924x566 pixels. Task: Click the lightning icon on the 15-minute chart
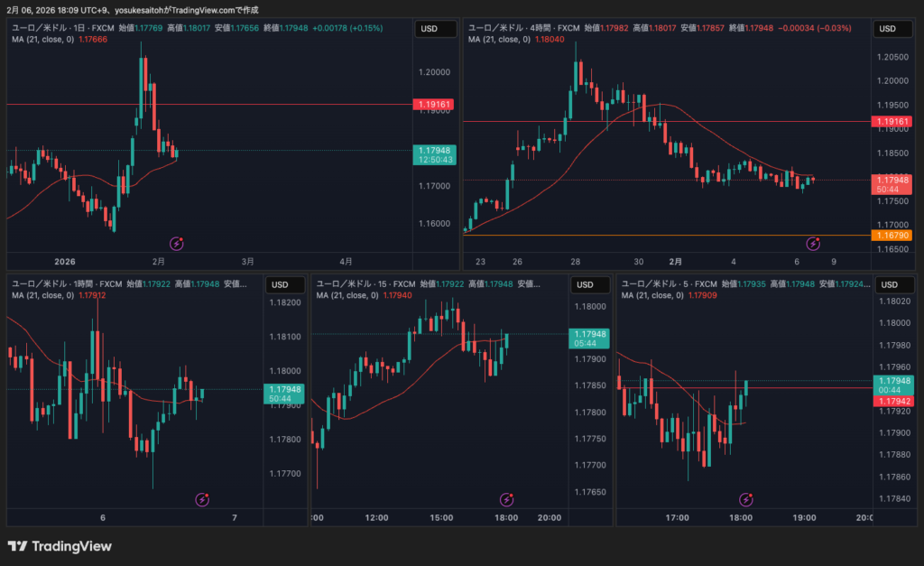pyautogui.click(x=507, y=499)
